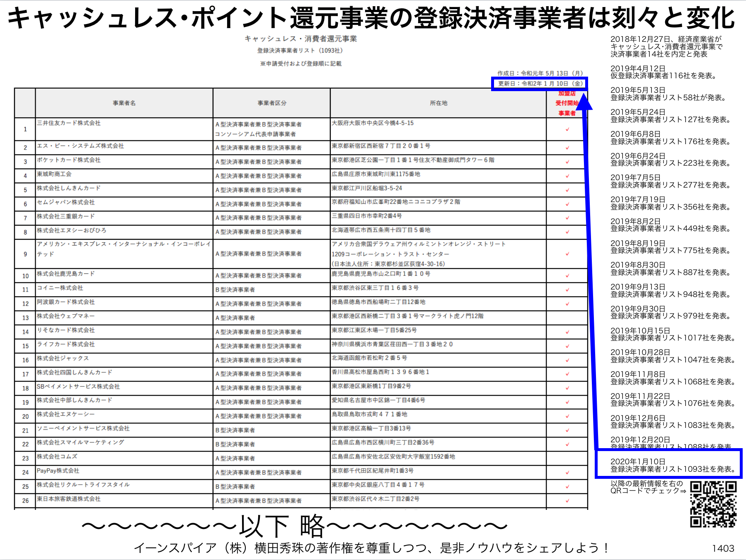Select 株式会社四国しんきんカード cell

75,372
